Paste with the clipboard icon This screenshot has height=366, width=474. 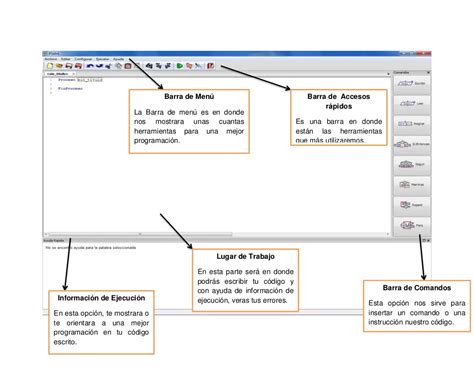[x=128, y=66]
